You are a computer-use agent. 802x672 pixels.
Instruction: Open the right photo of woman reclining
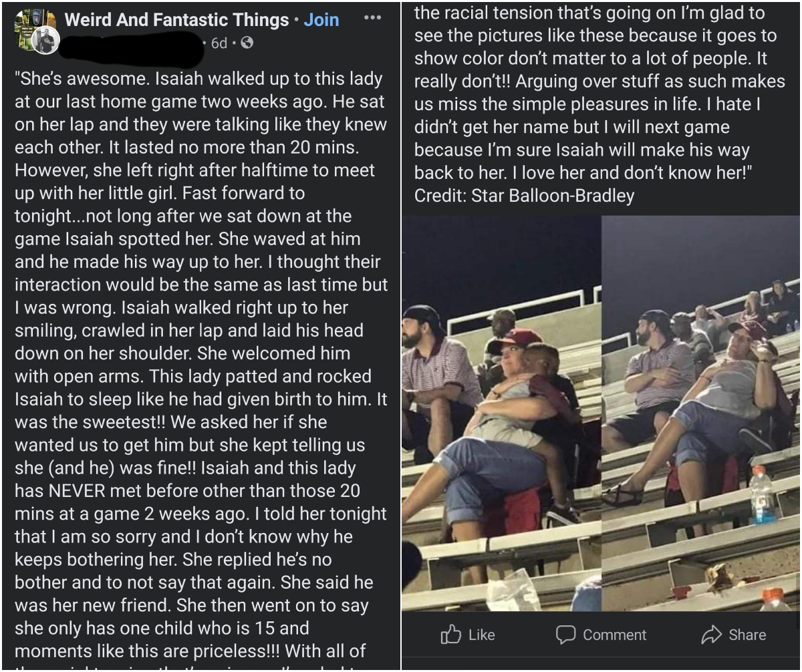[x=700, y=413]
